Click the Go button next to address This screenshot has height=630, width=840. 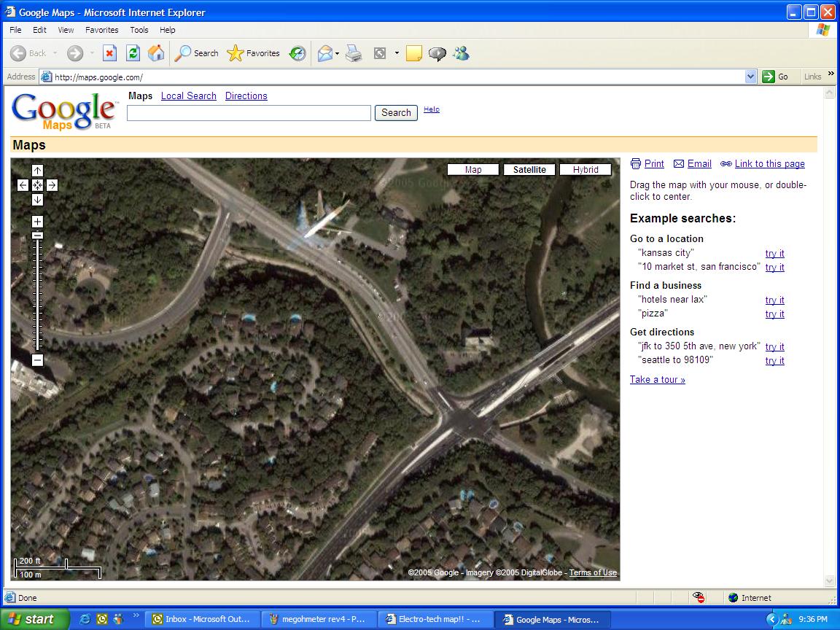[774, 77]
